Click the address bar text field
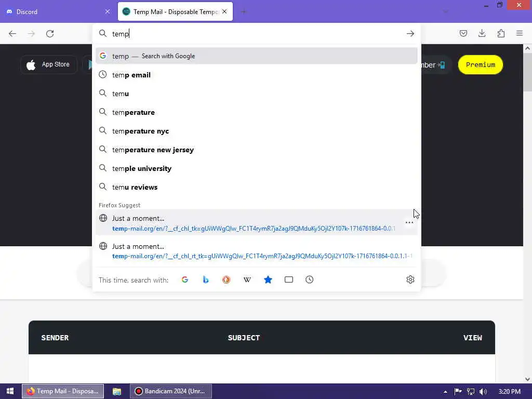 256,34
